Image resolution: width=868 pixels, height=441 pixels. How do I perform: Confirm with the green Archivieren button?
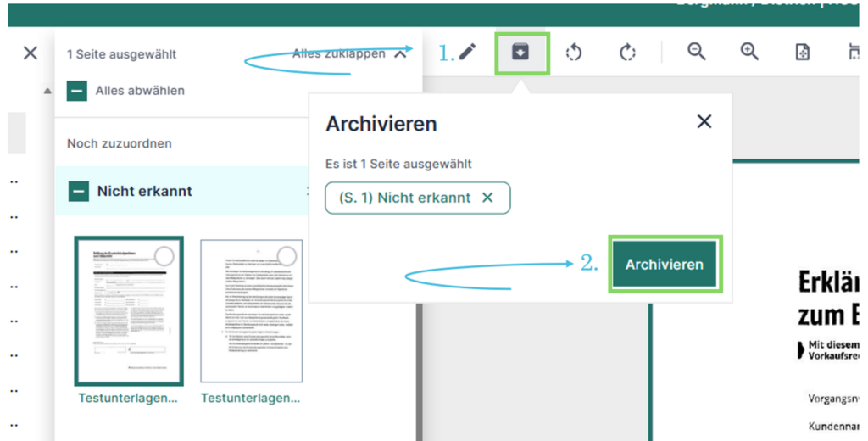[x=665, y=265]
